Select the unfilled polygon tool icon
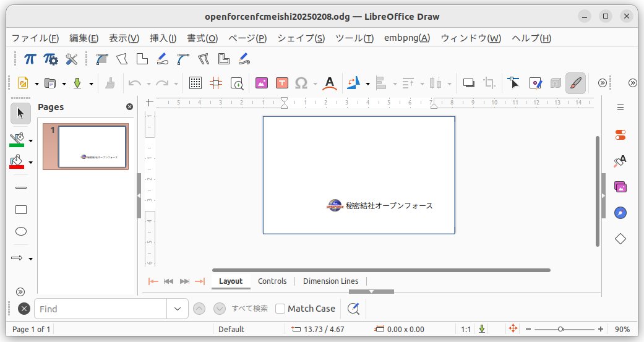644x342 pixels. 122,59
